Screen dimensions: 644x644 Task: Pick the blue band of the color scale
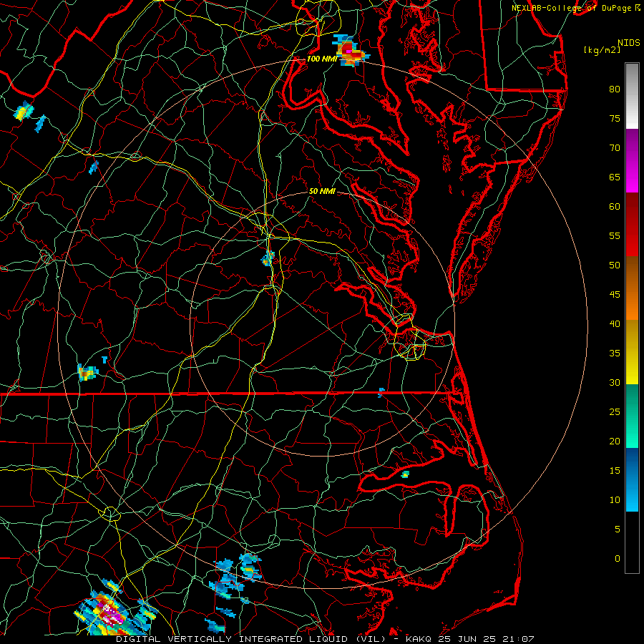[x=632, y=479]
